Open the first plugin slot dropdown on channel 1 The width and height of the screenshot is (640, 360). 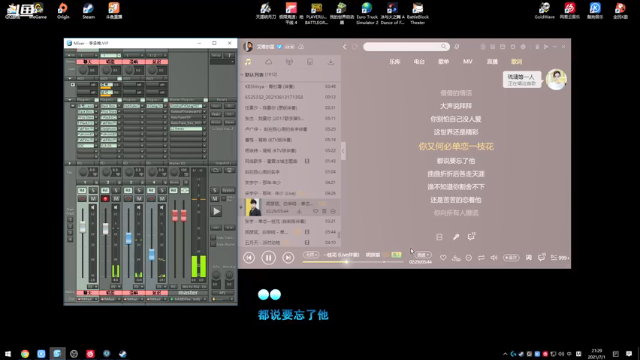(96, 106)
